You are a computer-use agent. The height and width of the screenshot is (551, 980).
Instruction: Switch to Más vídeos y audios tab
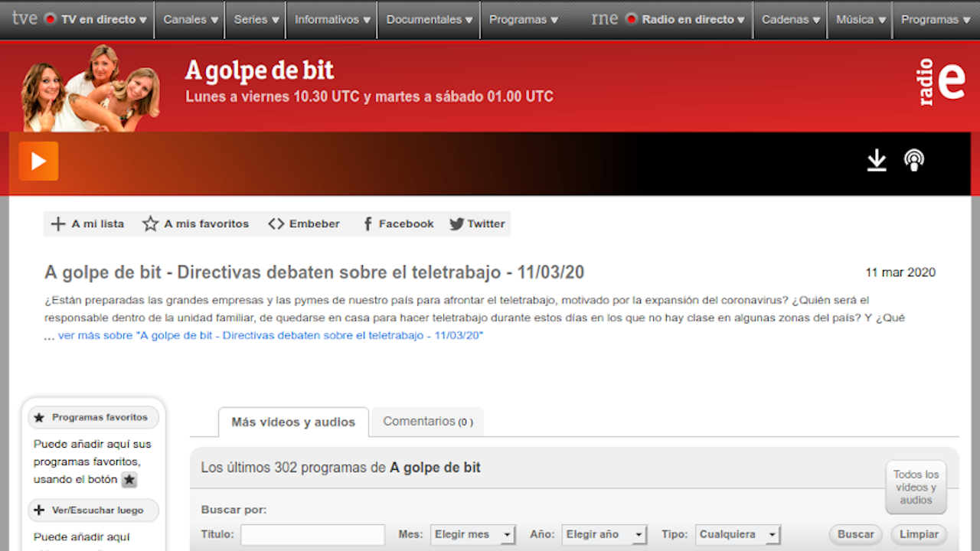click(x=293, y=422)
